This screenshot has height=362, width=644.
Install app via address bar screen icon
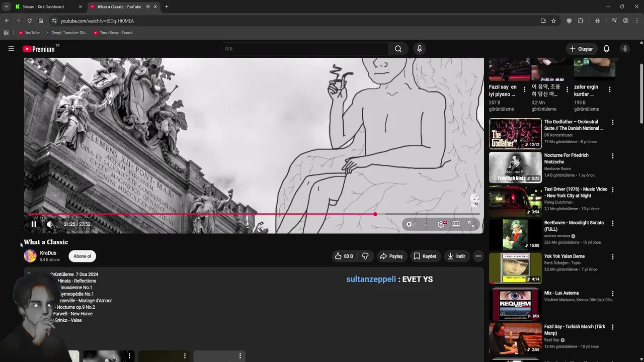click(x=543, y=21)
